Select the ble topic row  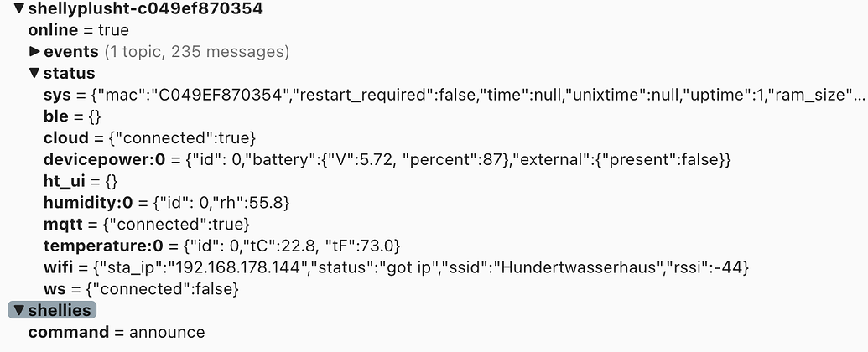tap(72, 116)
